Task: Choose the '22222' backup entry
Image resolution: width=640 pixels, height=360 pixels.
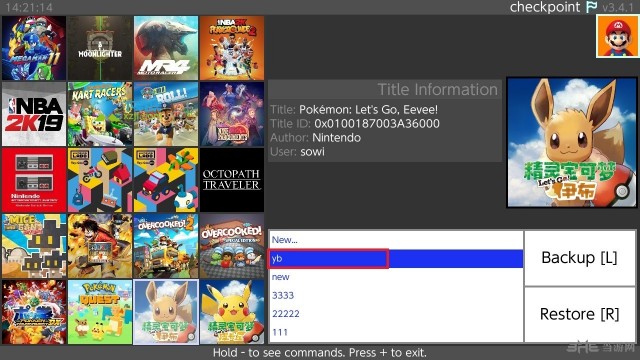Action: (x=396, y=314)
